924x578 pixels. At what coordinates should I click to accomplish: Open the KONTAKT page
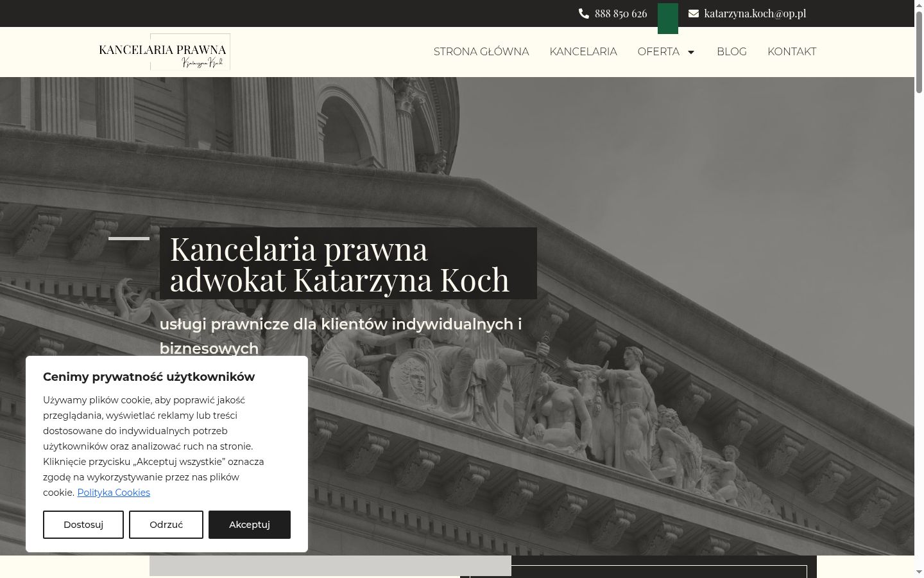pos(792,51)
